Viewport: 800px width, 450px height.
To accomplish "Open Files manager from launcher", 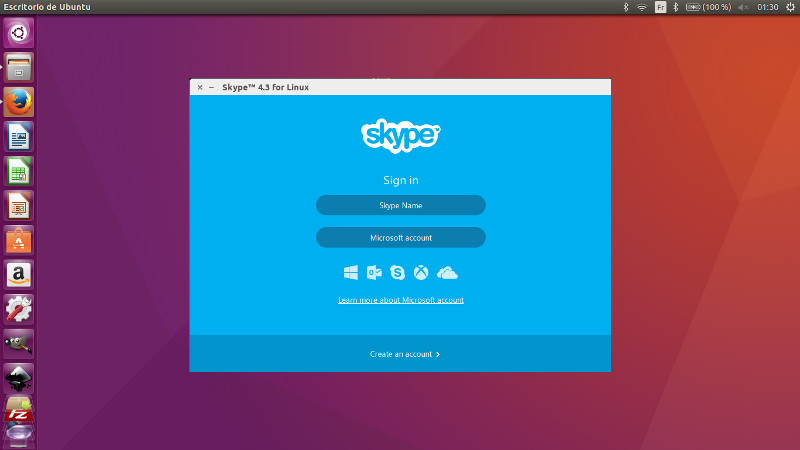I will click(19, 67).
